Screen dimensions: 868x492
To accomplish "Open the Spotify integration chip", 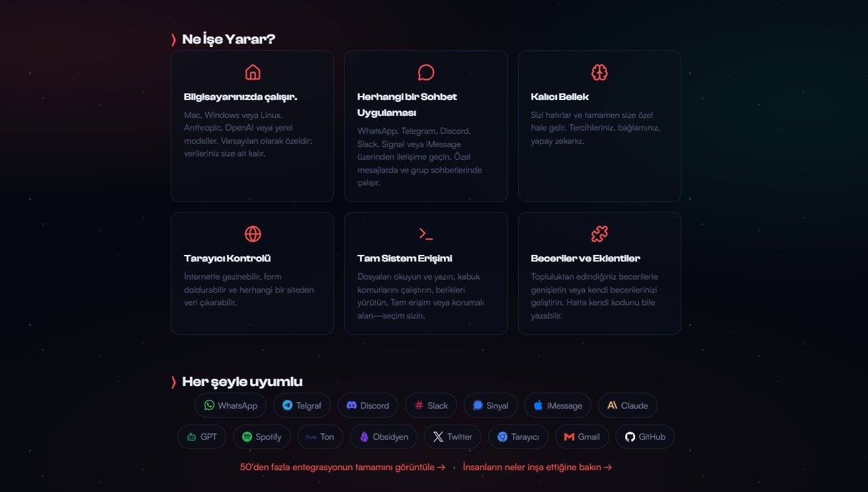I will pyautogui.click(x=262, y=436).
